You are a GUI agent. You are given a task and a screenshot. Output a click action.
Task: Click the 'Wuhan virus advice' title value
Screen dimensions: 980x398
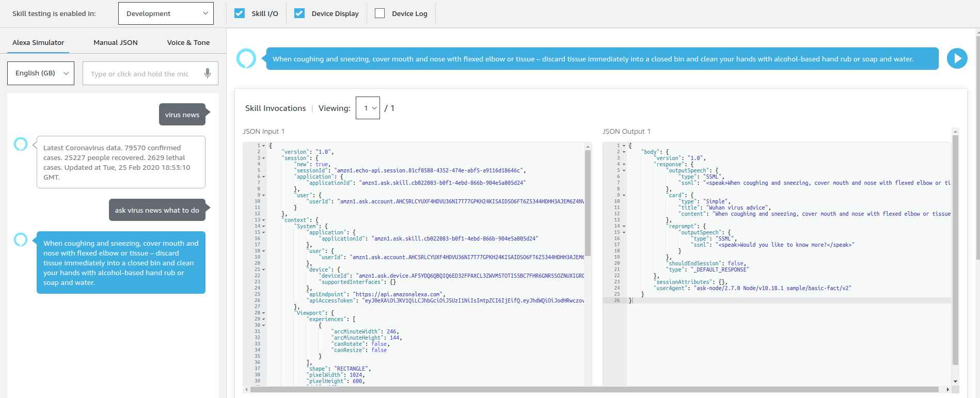click(x=737, y=208)
